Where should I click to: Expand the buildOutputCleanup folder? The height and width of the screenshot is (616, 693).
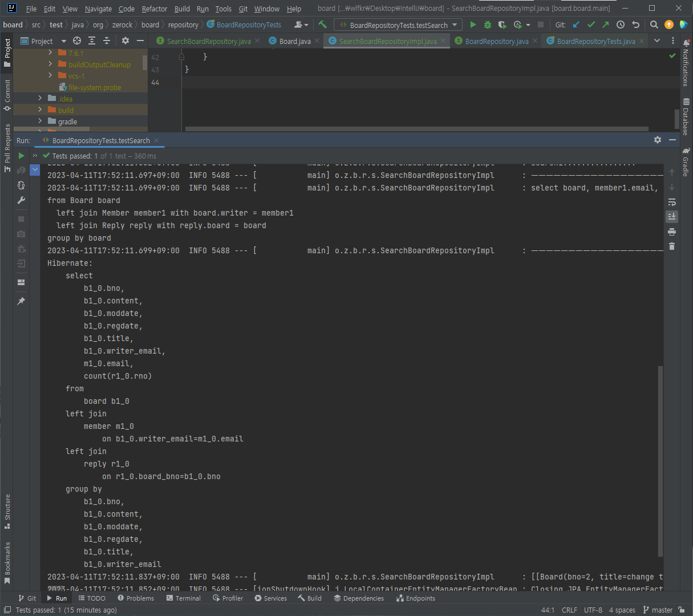50,64
